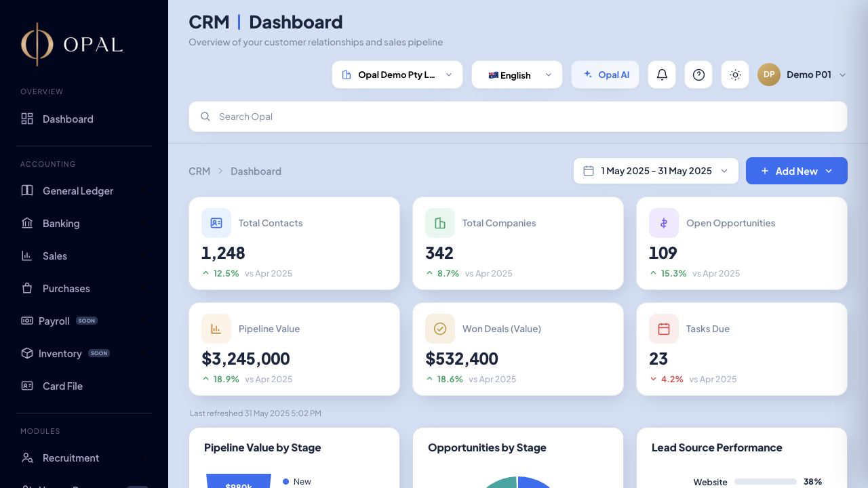Select Banking in the sidebar

[84, 224]
